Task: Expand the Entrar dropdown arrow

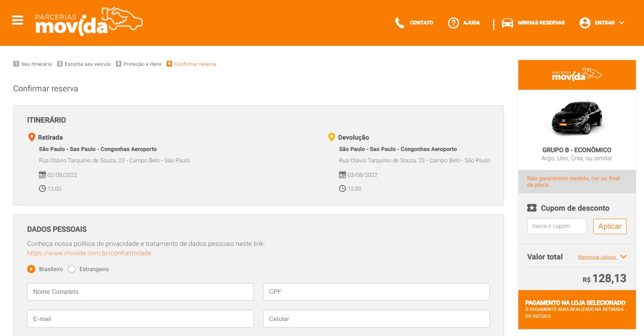Action: [622, 23]
